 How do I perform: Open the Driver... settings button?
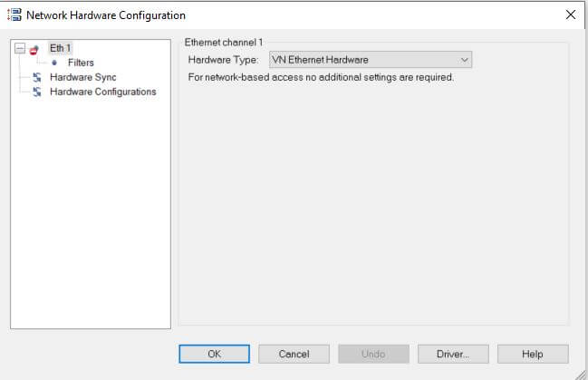453,354
